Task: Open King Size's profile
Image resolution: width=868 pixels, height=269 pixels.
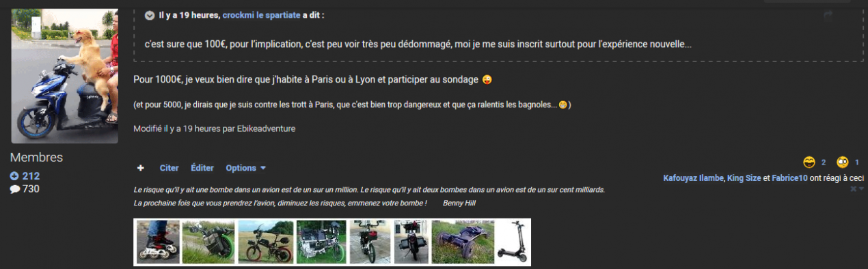Action: pos(744,178)
